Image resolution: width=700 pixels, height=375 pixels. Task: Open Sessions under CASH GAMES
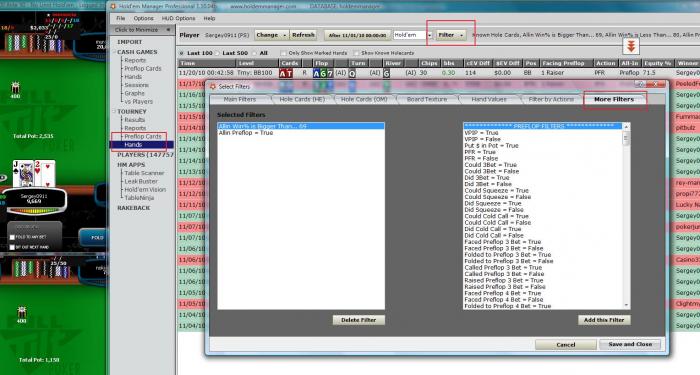tap(137, 85)
